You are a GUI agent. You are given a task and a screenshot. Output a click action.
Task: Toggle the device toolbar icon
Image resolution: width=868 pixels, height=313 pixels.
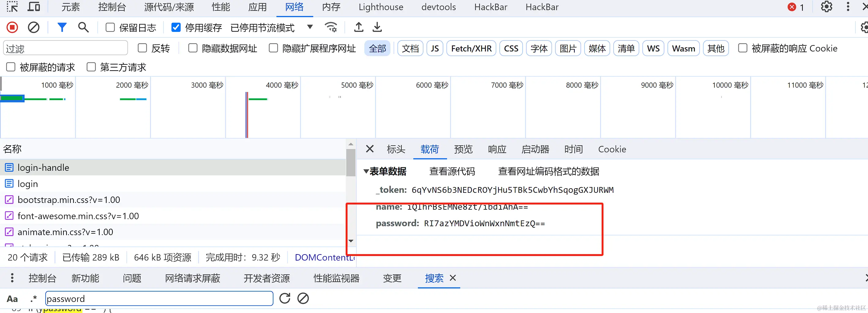click(33, 7)
